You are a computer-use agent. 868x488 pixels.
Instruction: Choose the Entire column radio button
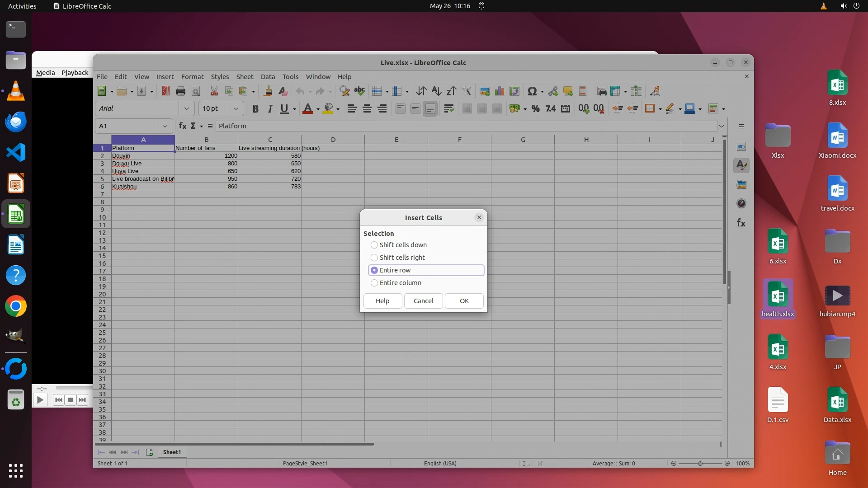coord(374,283)
